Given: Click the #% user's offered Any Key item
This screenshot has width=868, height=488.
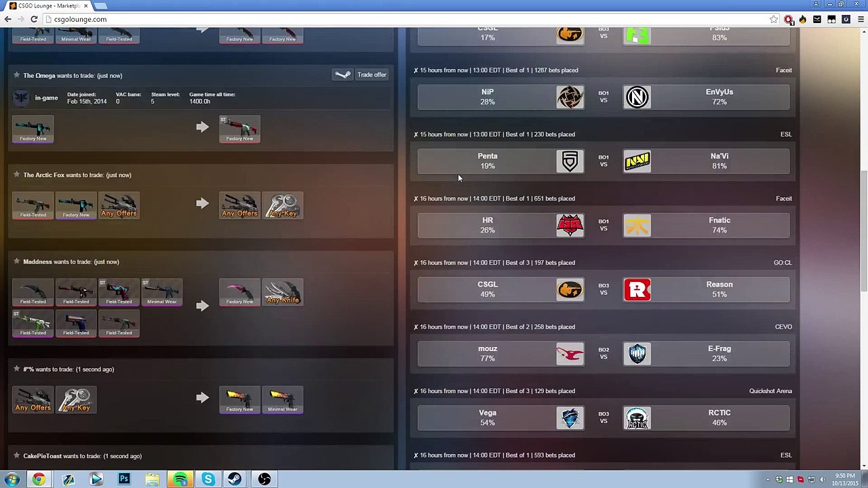Looking at the screenshot, I should [x=76, y=400].
